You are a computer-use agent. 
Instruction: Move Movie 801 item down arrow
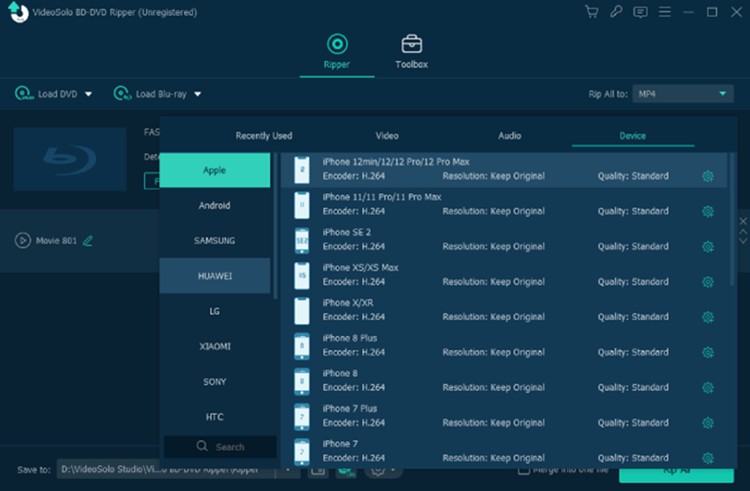pyautogui.click(x=743, y=240)
